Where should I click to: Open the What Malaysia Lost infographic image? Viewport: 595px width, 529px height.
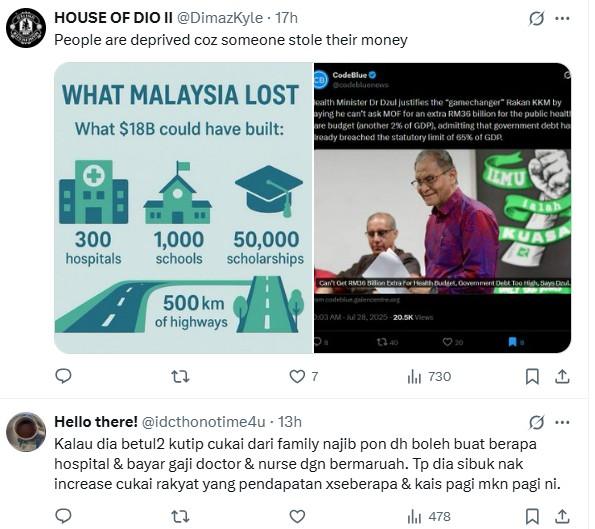183,208
